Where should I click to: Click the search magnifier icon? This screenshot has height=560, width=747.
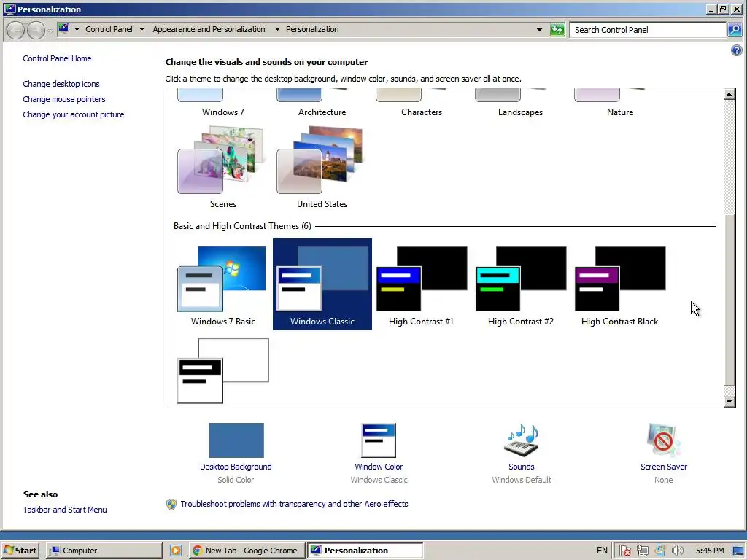point(735,29)
